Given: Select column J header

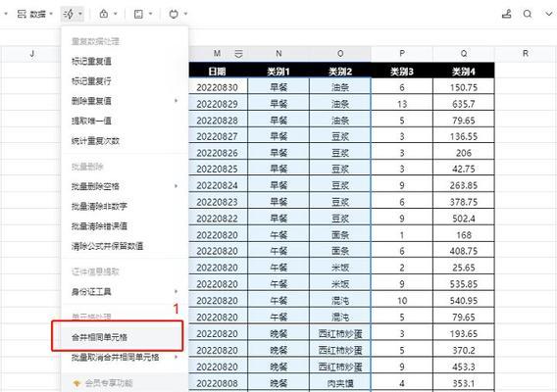Looking at the screenshot, I should click(32, 54).
